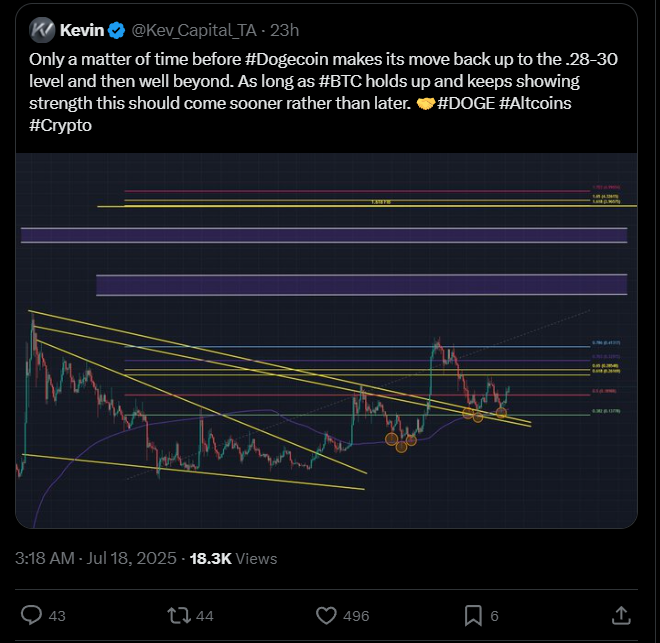
Task: Click the handshake emoji in tweet
Action: tap(425, 104)
